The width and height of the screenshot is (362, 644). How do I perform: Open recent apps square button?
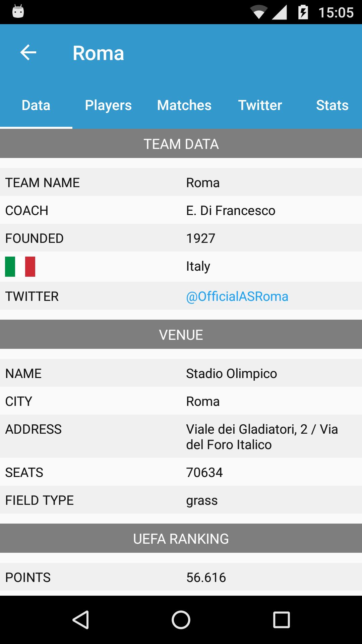pos(281,620)
